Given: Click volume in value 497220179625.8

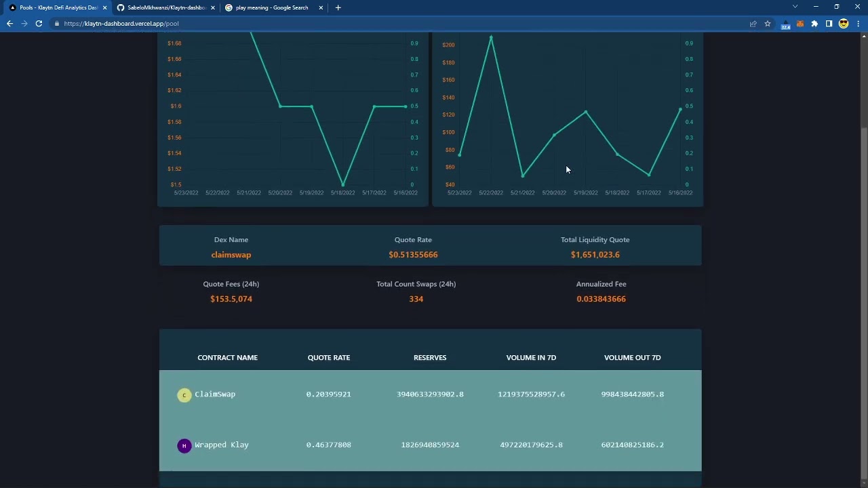Looking at the screenshot, I should (x=531, y=445).
